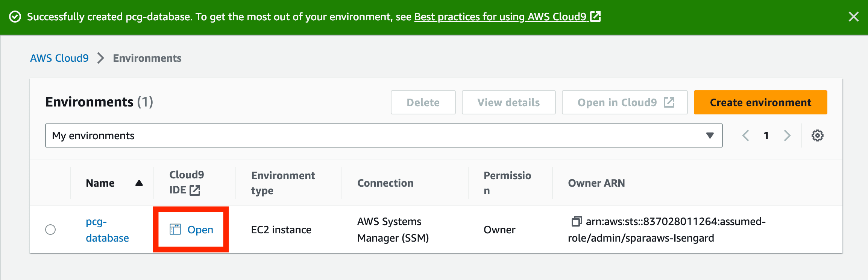Image resolution: width=868 pixels, height=280 pixels.
Task: Go to AWS Cloud9 breadcrumb
Action: click(x=59, y=58)
